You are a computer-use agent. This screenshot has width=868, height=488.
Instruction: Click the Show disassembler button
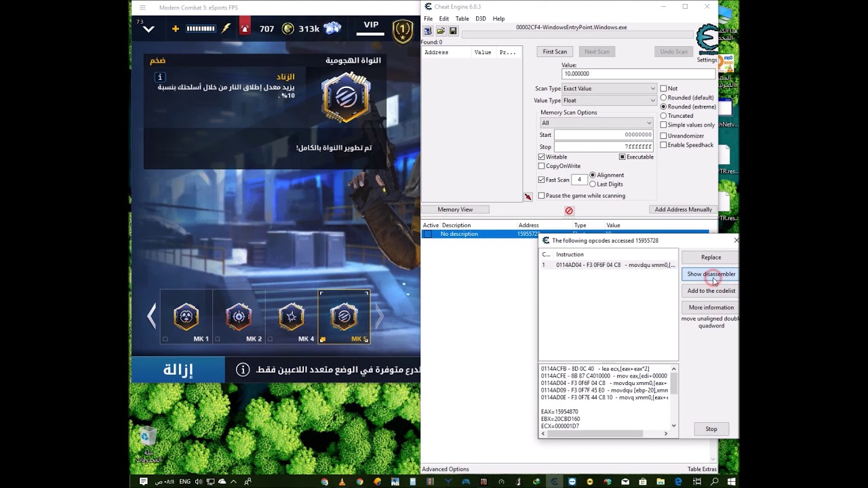(711, 274)
